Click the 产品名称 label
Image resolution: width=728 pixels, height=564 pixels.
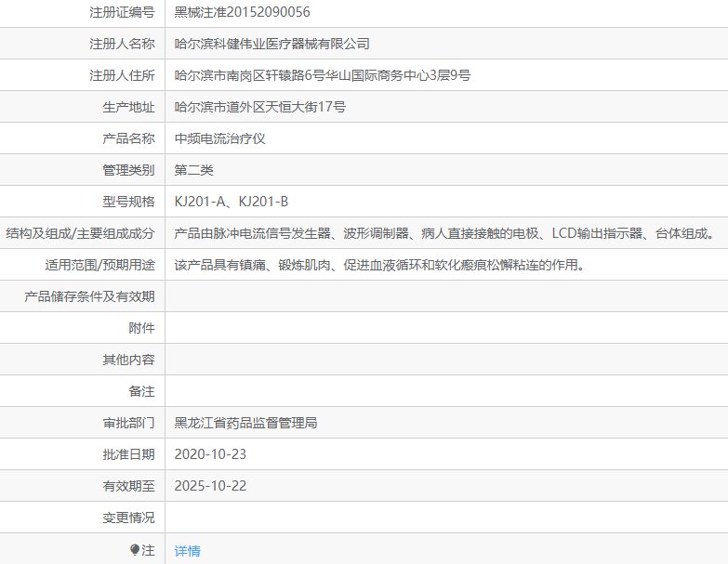pos(128,138)
